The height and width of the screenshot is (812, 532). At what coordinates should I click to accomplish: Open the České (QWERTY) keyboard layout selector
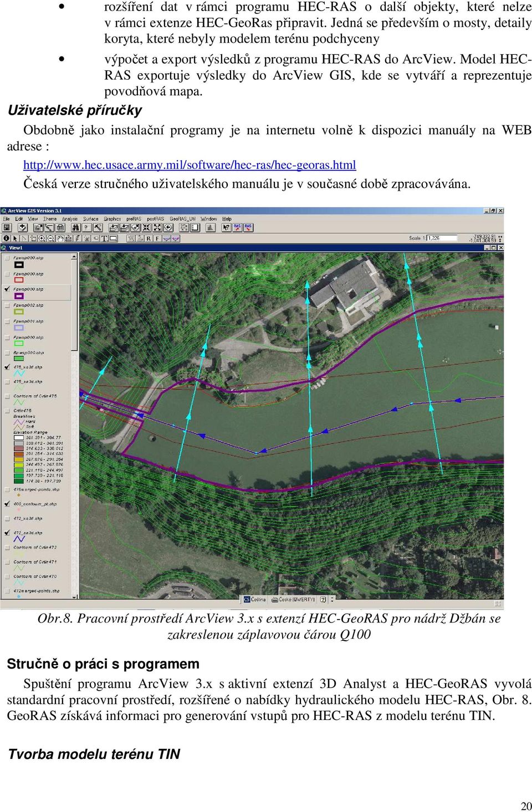point(293,599)
